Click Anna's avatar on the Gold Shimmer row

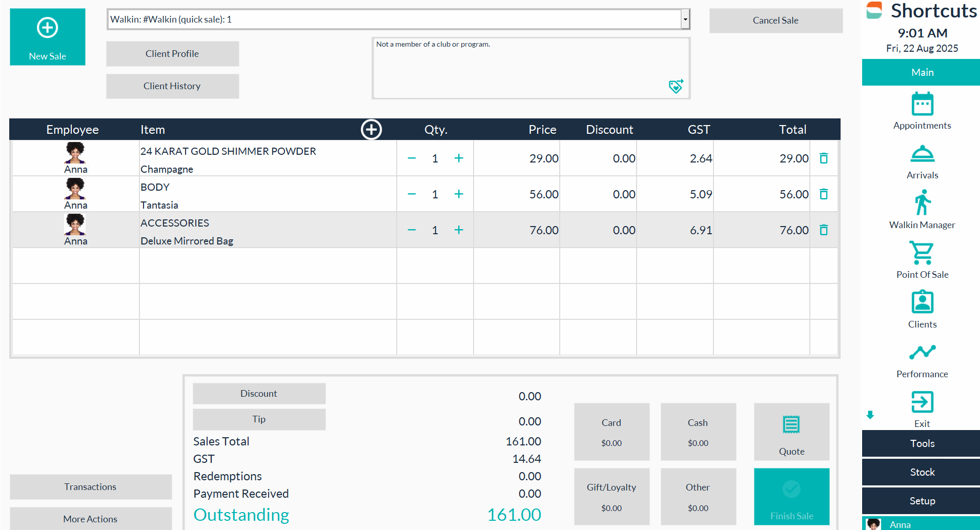pos(75,153)
